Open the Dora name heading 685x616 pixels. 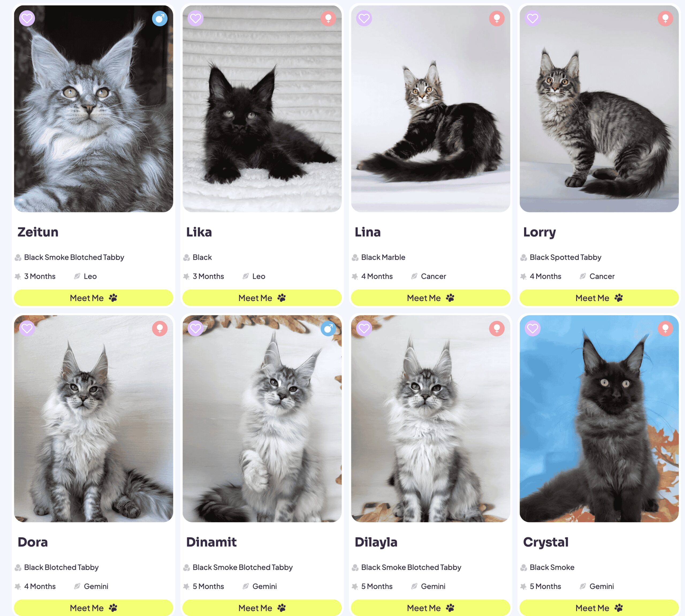32,542
